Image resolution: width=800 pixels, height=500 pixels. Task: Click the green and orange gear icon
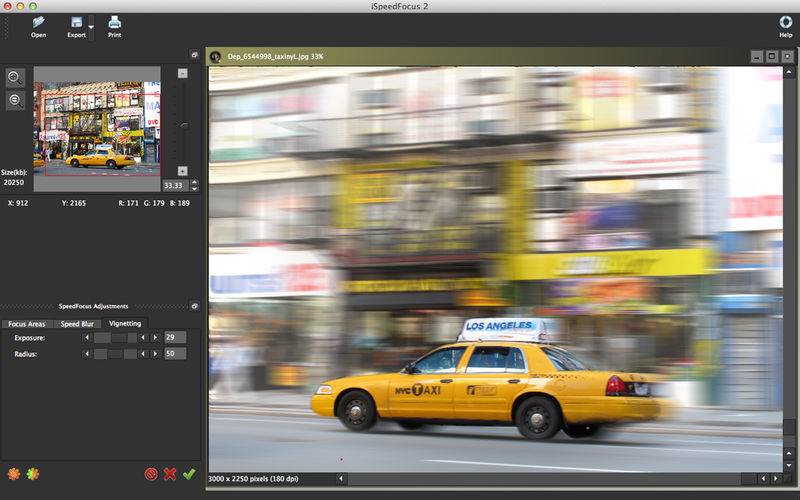coord(33,474)
